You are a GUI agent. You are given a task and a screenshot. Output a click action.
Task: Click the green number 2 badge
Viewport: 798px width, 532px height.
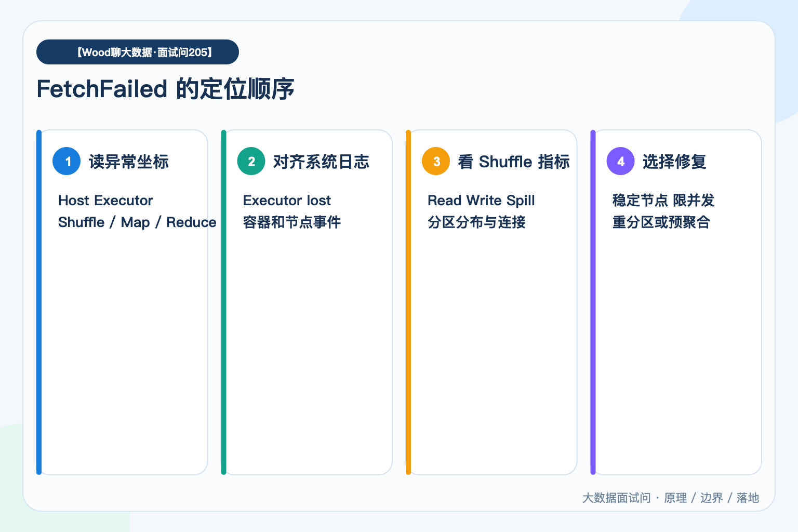[x=251, y=161]
